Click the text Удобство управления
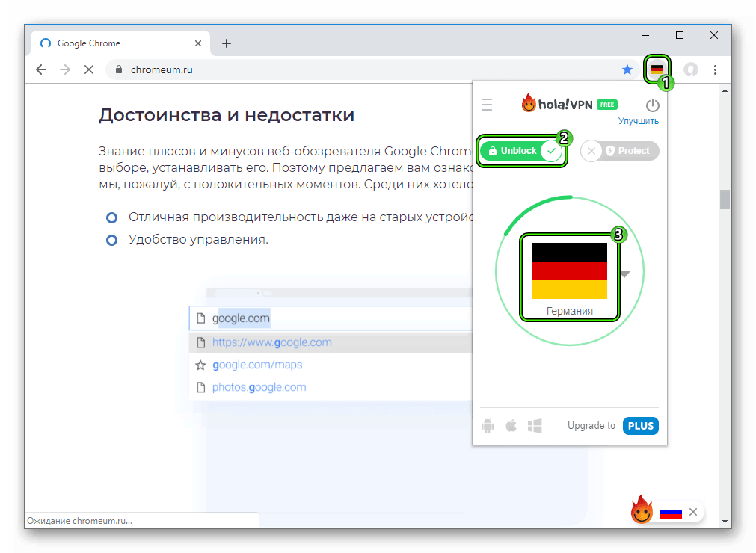Screen dimensions: 756x553 coord(198,239)
